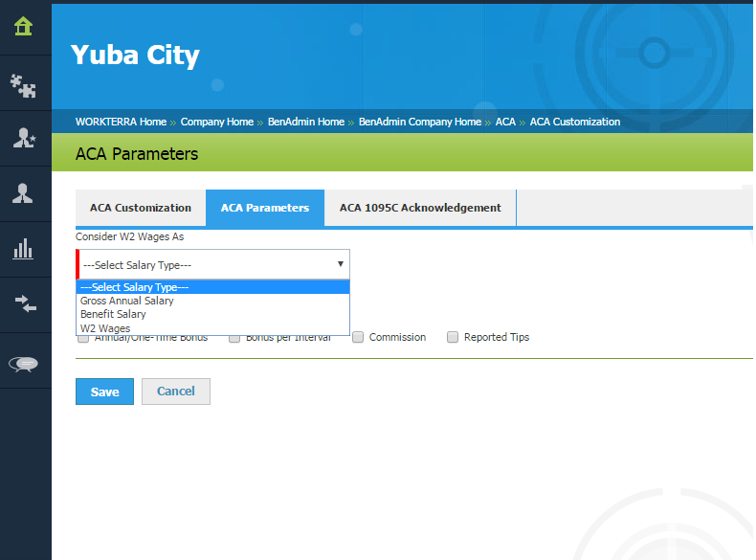
Task: Click the transfer arrows sidebar icon
Action: tap(24, 305)
